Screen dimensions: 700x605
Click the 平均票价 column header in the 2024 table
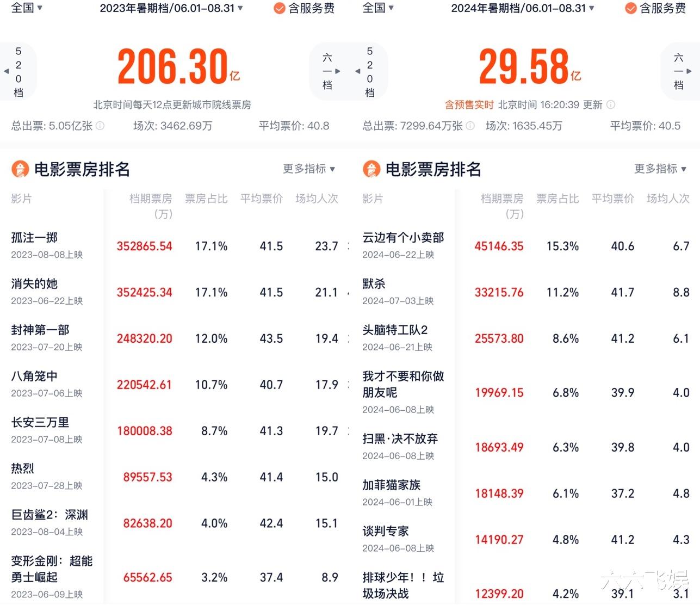[613, 199]
